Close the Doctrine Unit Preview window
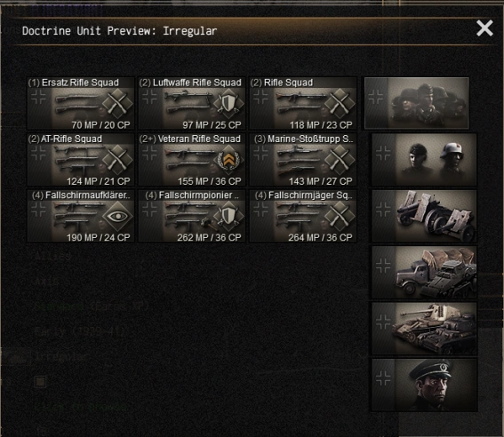Viewport: 504px width, 437px height. pos(484,28)
